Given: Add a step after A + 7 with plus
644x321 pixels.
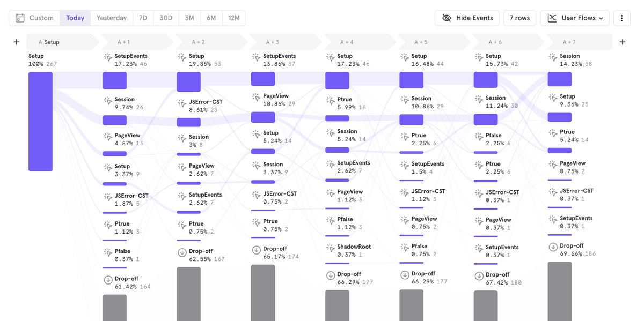Looking at the screenshot, I should pyautogui.click(x=623, y=42).
